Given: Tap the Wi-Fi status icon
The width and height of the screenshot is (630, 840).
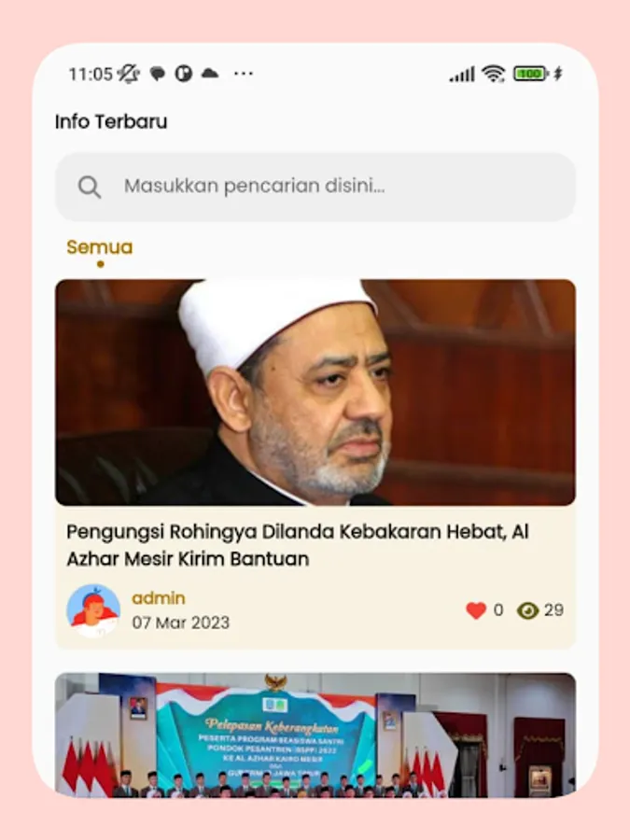Looking at the screenshot, I should 493,74.
